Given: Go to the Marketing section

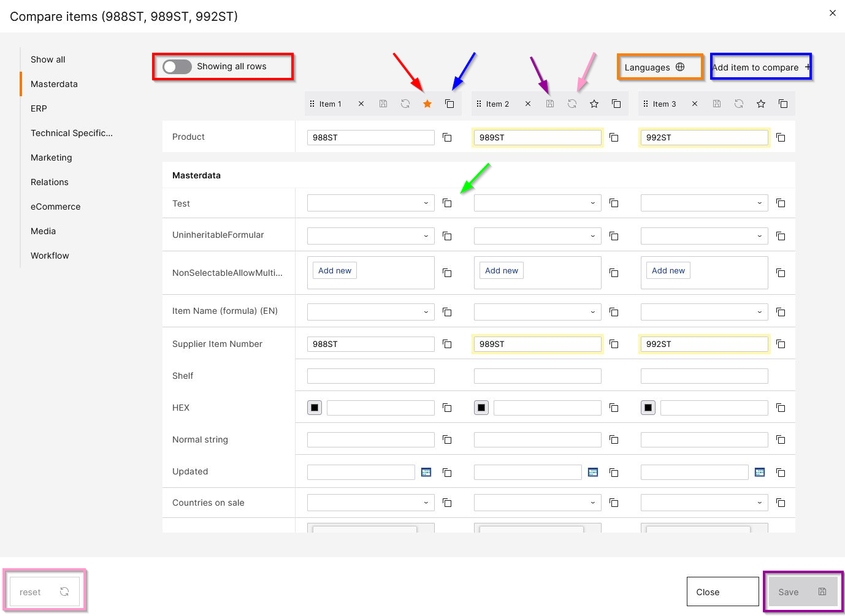Looking at the screenshot, I should tap(52, 158).
